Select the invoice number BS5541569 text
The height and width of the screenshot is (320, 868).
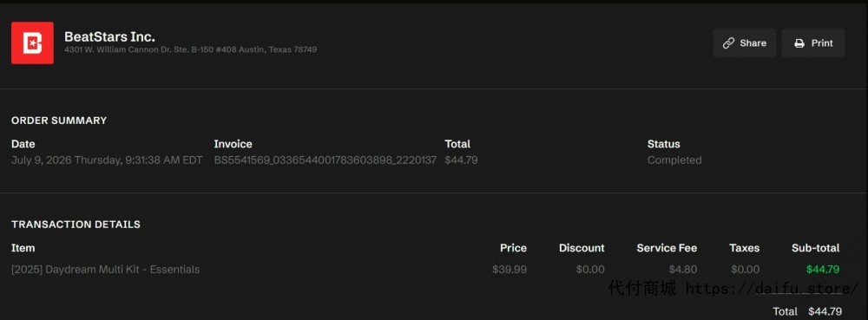tap(325, 160)
